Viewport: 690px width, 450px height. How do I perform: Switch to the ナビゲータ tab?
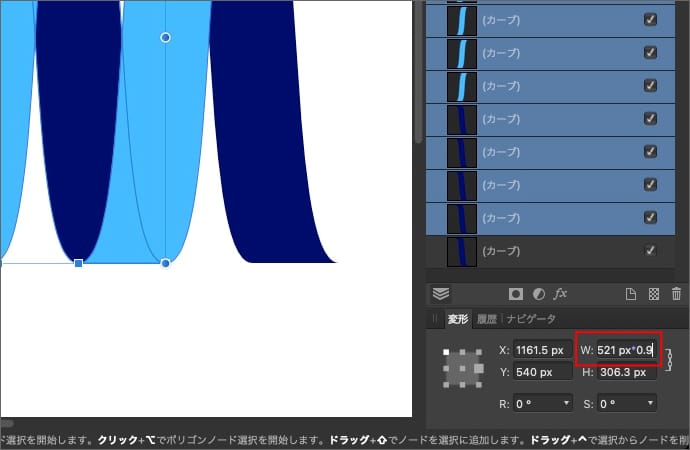tap(530, 319)
